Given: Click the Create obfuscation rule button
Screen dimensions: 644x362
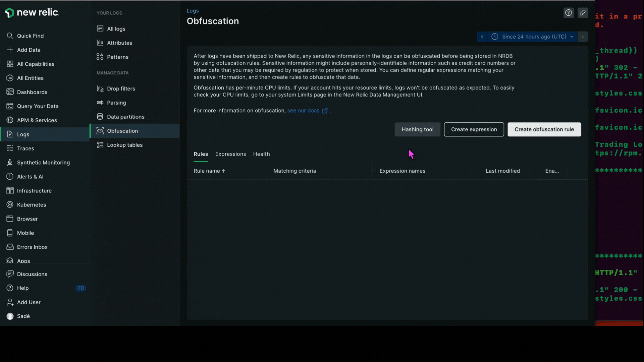Looking at the screenshot, I should pos(544,129).
